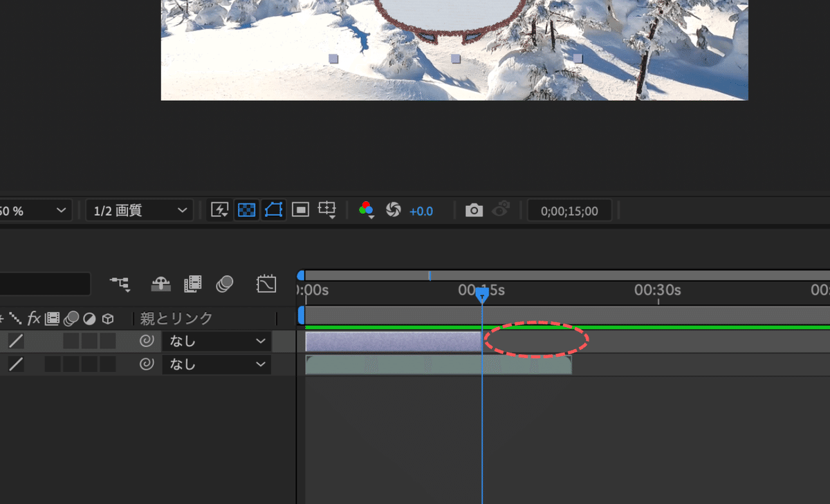Click the show snapshot eye-camera icon
830x504 pixels.
502,210
